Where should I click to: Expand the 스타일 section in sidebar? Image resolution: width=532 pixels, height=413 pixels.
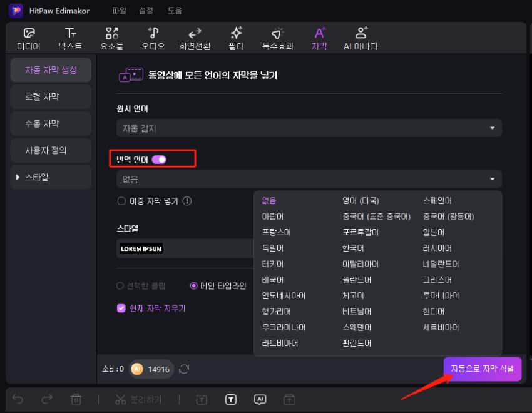point(17,177)
